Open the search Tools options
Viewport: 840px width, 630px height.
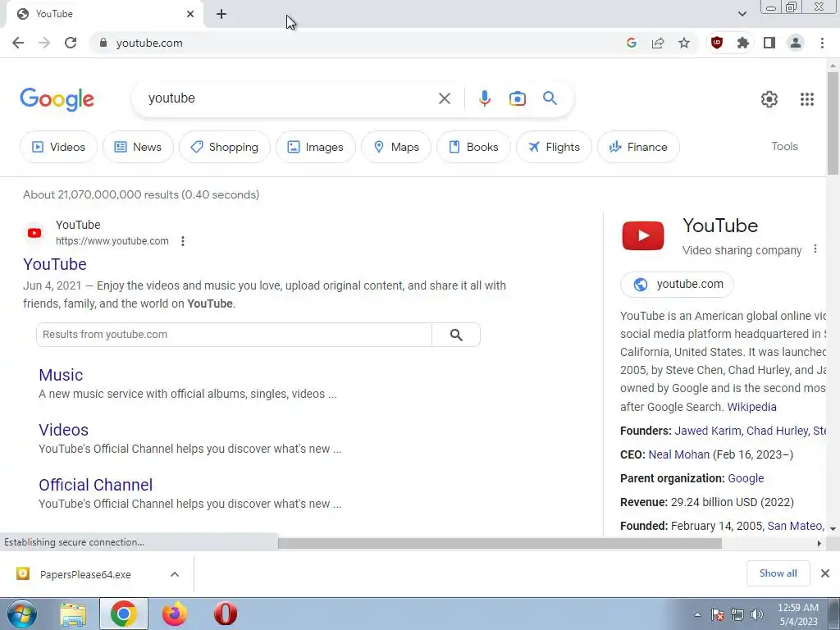784,146
